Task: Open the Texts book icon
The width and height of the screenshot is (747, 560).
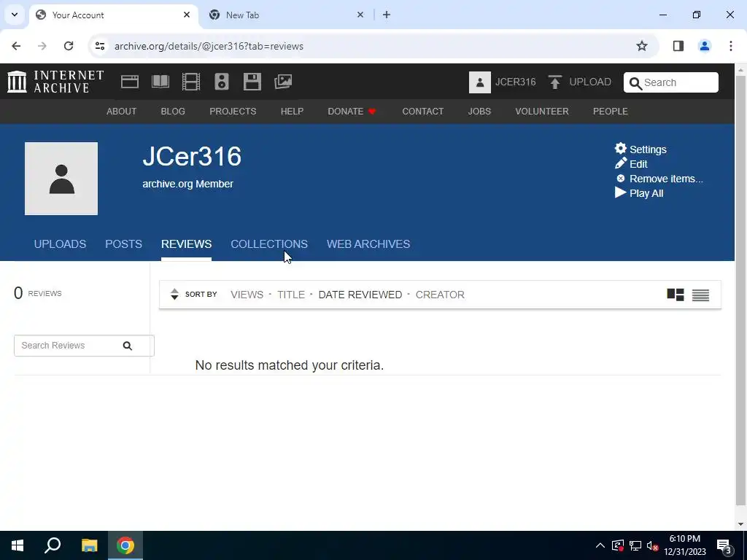Action: [x=160, y=82]
